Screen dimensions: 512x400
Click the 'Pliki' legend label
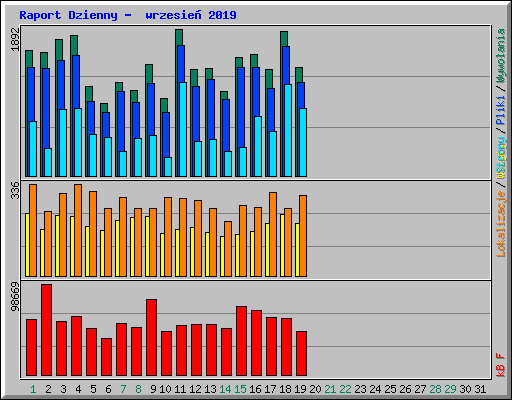[x=501, y=110]
